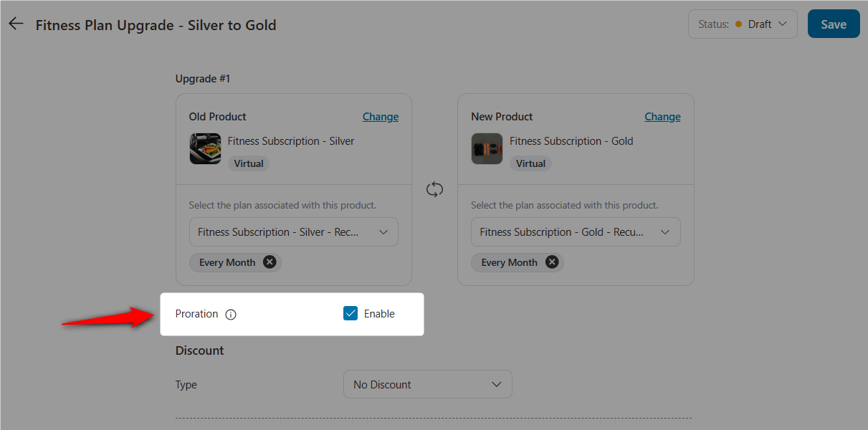This screenshot has height=430, width=868.
Task: Click the Virtual badge under Gold product
Action: point(531,163)
